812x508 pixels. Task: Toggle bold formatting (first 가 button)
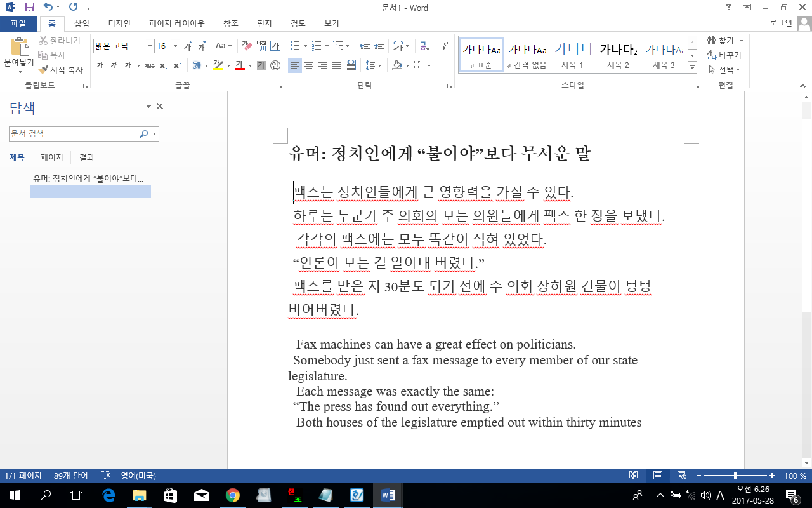point(100,65)
